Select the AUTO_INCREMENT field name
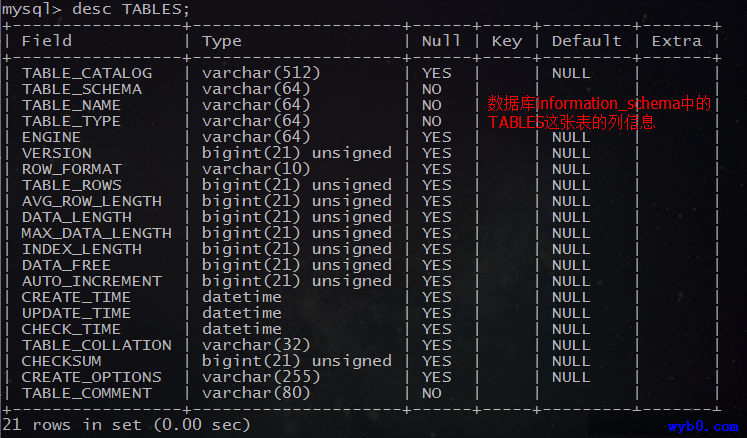The height and width of the screenshot is (438, 747). click(92, 282)
